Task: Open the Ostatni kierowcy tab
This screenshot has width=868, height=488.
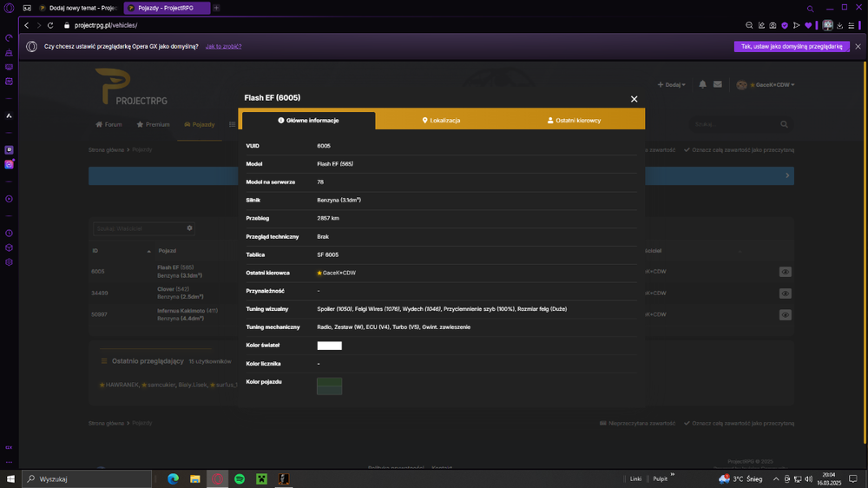Action: tap(574, 120)
